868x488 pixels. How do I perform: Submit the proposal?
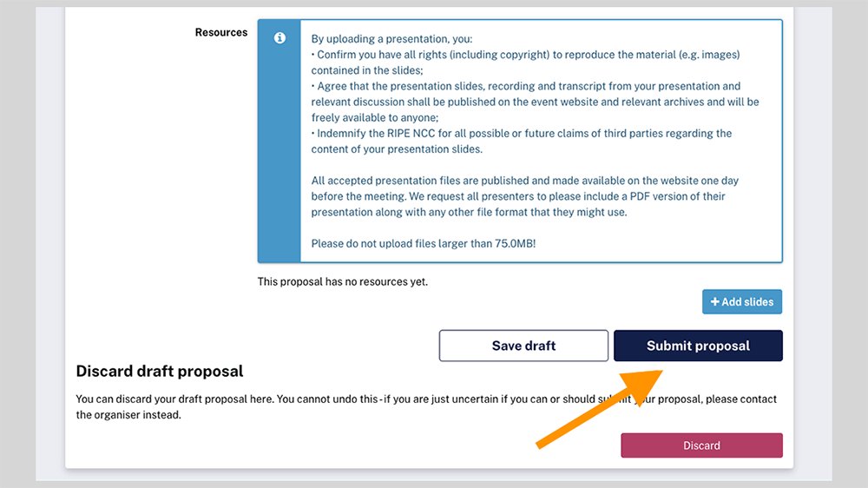(698, 346)
